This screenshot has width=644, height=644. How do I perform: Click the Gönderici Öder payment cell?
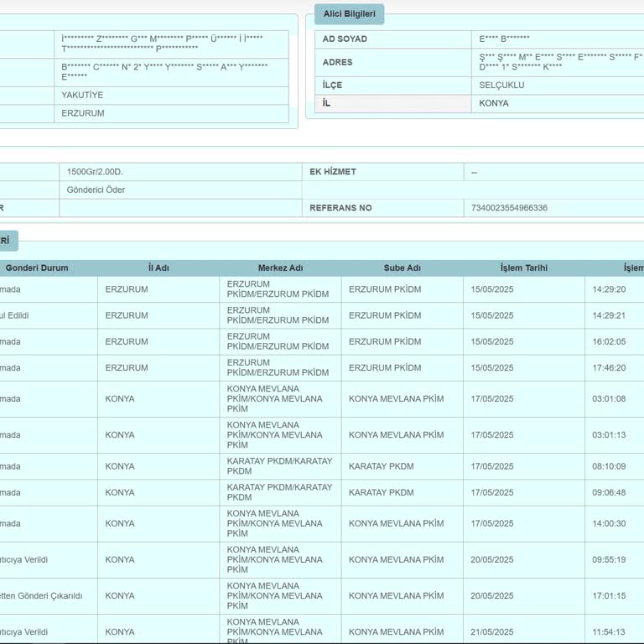pyautogui.click(x=180, y=190)
